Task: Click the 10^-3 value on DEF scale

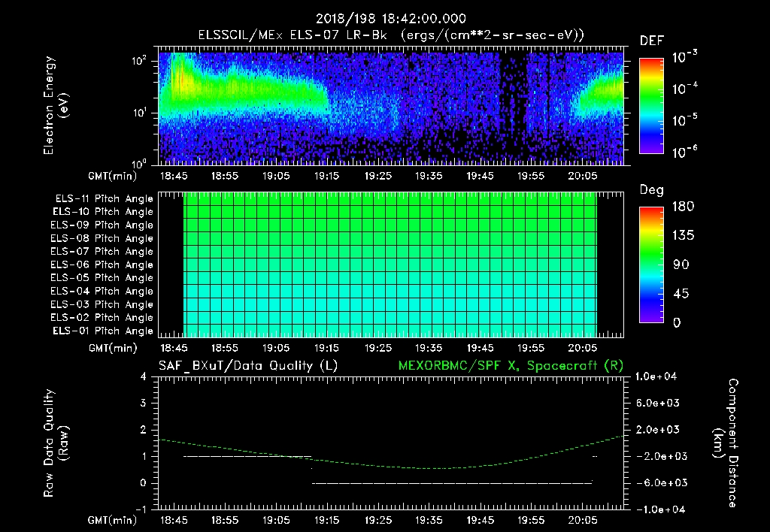Action: (x=684, y=56)
